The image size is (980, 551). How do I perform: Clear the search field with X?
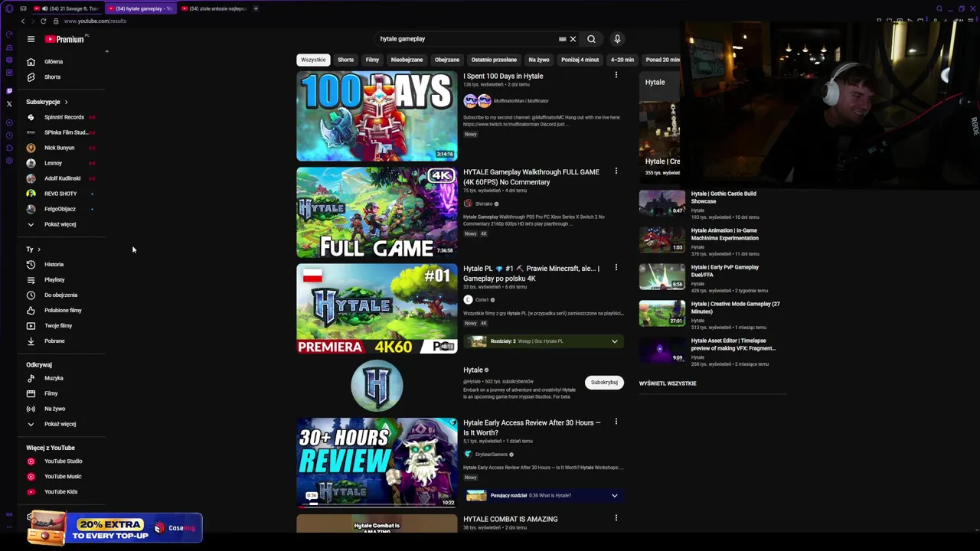click(573, 39)
